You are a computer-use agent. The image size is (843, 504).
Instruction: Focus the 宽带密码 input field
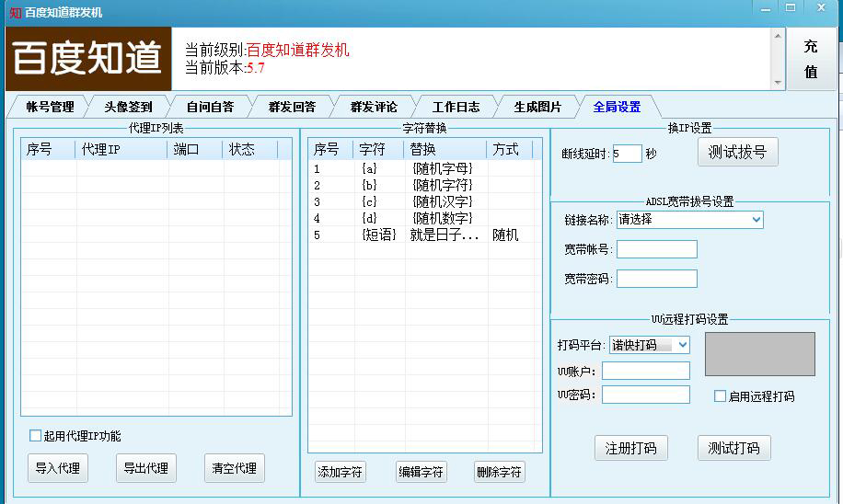tap(657, 279)
